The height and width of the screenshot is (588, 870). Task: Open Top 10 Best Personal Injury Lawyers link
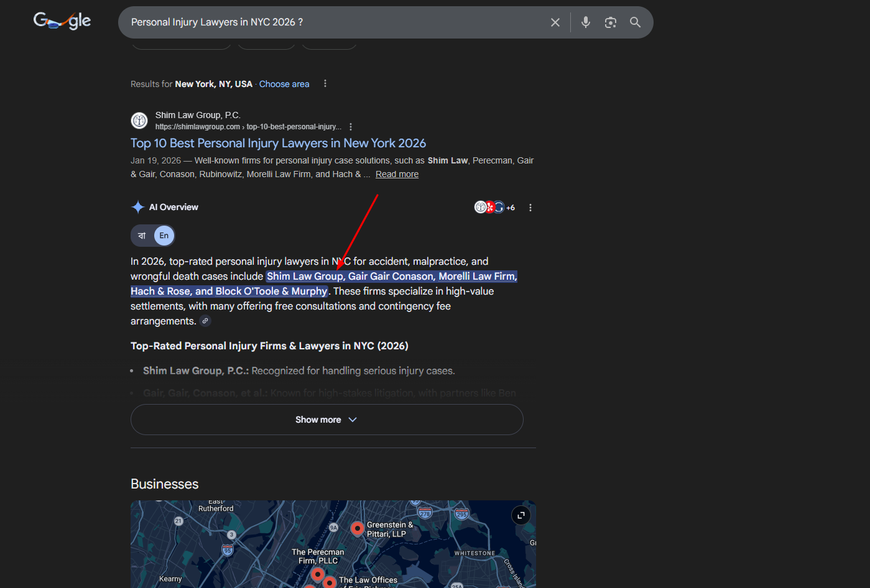point(278,143)
